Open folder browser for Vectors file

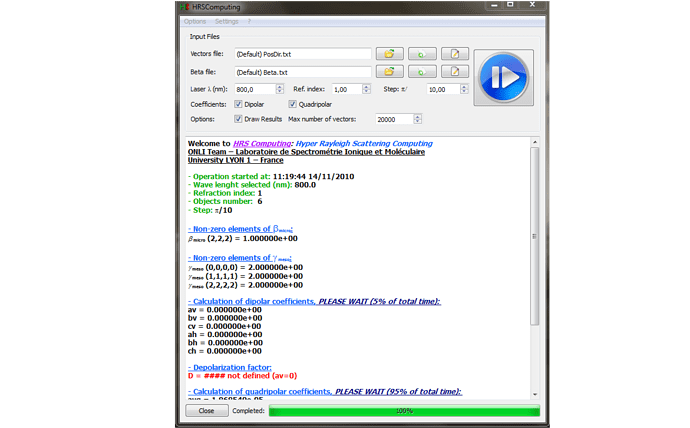point(389,53)
